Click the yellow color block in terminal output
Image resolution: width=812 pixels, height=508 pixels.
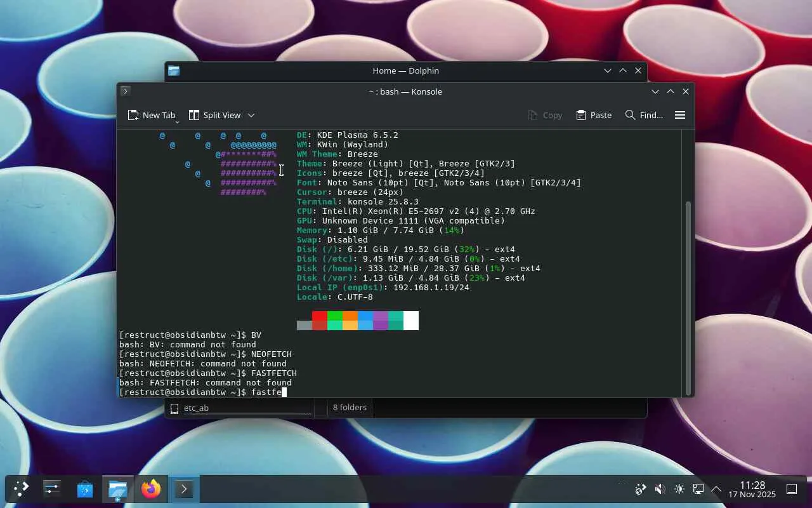coord(350,325)
